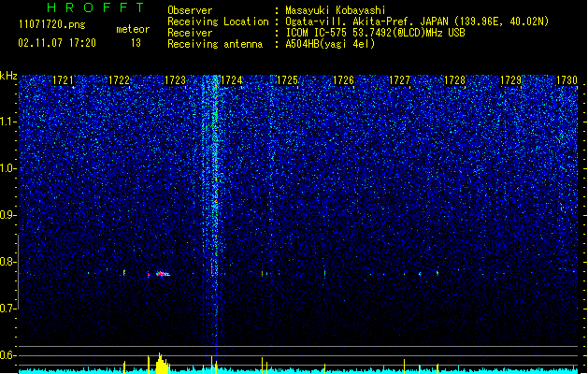Click the tallest yellow intensity peak at bottom
This screenshot has height=374, width=588.
point(161,363)
